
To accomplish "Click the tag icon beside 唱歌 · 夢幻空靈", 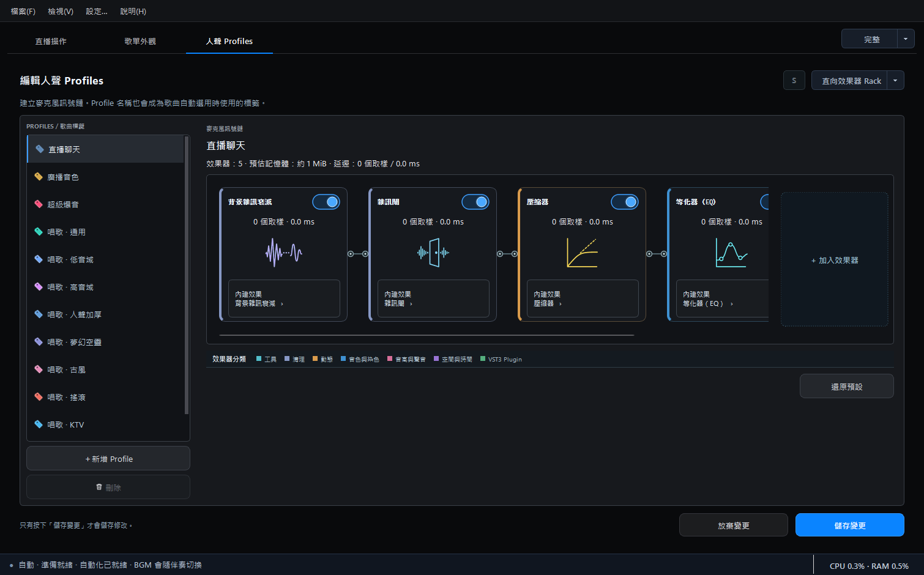I will point(39,342).
